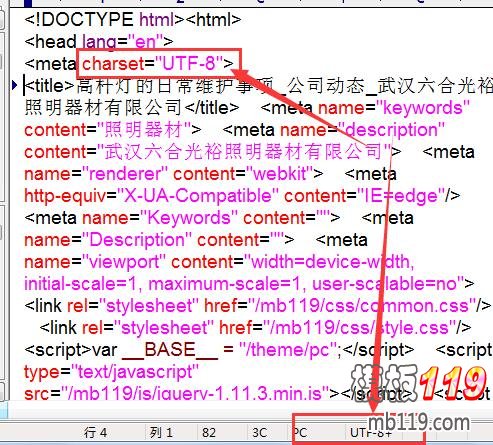Click the "en" value of the lang attribute
493x445 pixels.
146,41
